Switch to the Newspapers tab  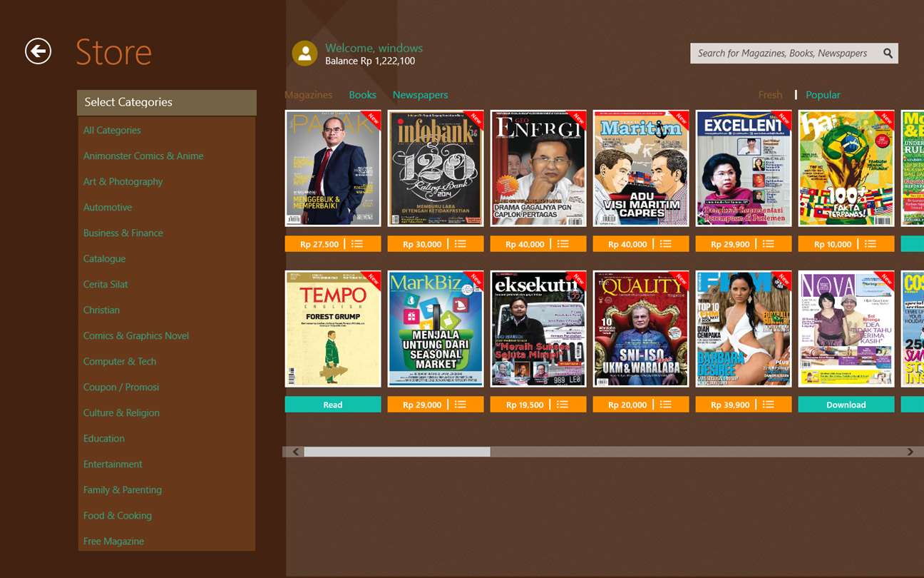coord(420,95)
